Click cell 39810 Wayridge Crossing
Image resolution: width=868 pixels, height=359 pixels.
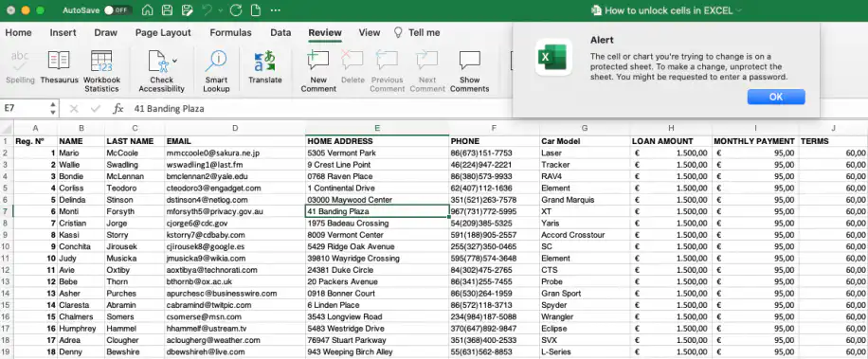pyautogui.click(x=377, y=258)
